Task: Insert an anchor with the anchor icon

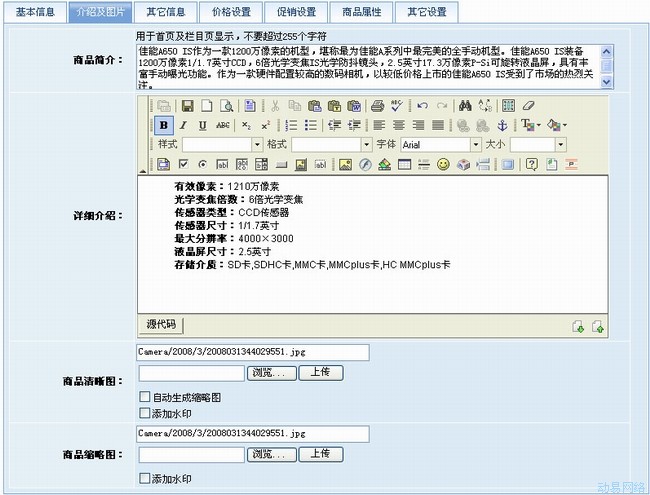Action: [x=502, y=125]
